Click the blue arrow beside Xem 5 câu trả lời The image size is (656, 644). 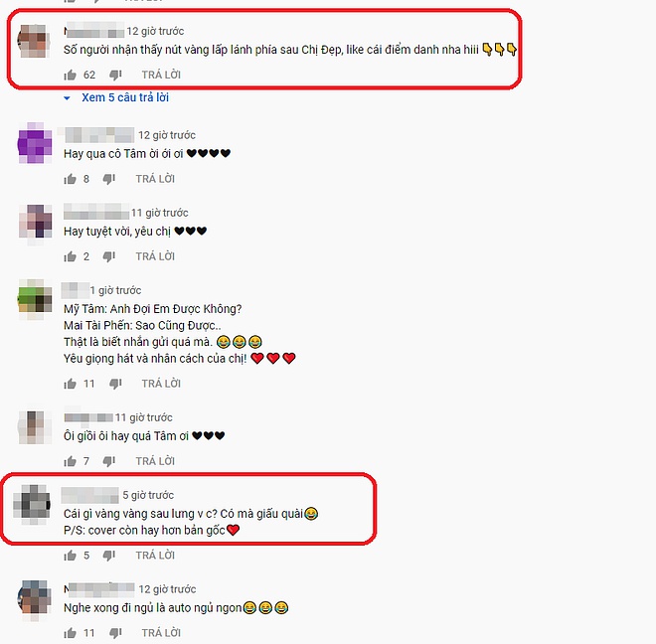click(67, 98)
